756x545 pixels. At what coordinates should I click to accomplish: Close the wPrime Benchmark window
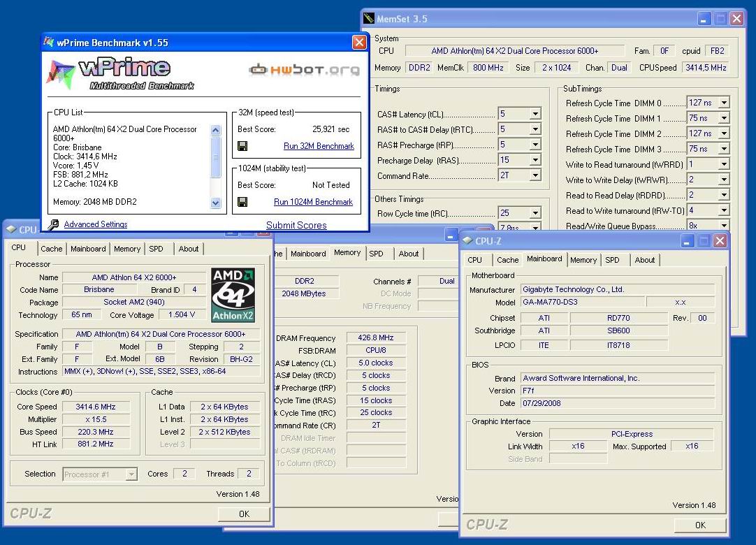click(x=359, y=43)
